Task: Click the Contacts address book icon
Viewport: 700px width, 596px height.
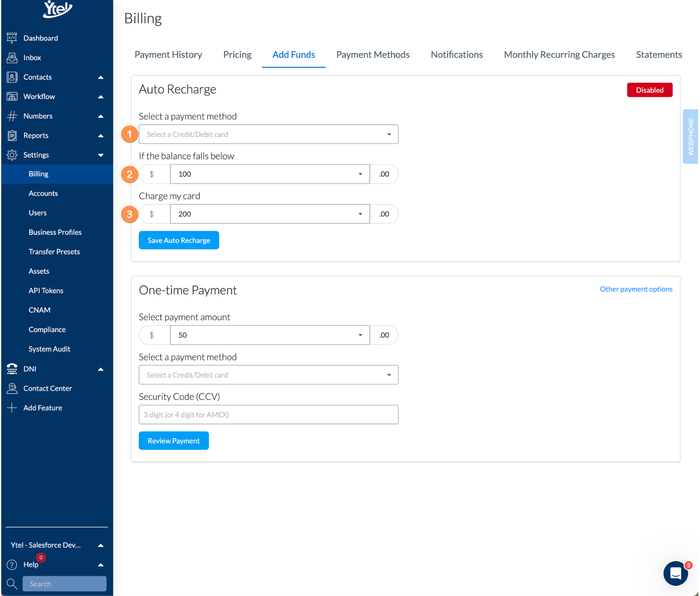Action: (12, 77)
